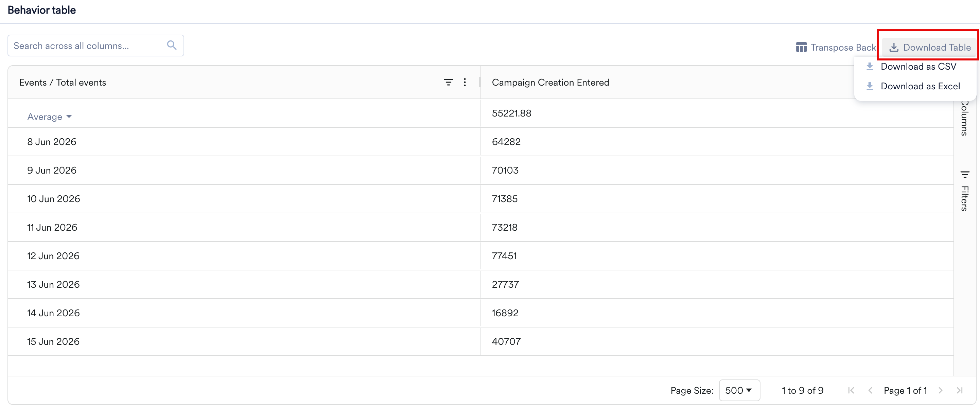Click the cell value 73218
Screen dimensions: 980x409
pyautogui.click(x=505, y=228)
